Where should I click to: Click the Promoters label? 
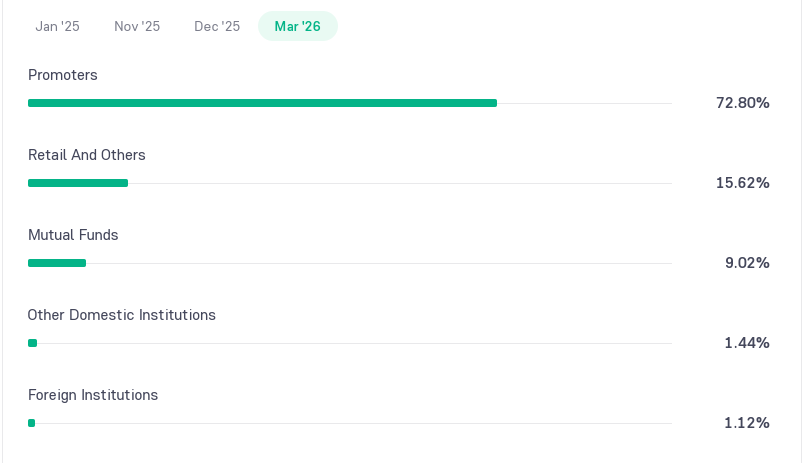[62, 75]
